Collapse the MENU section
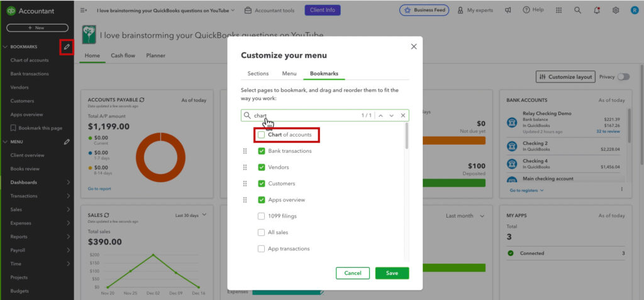 pos(5,142)
